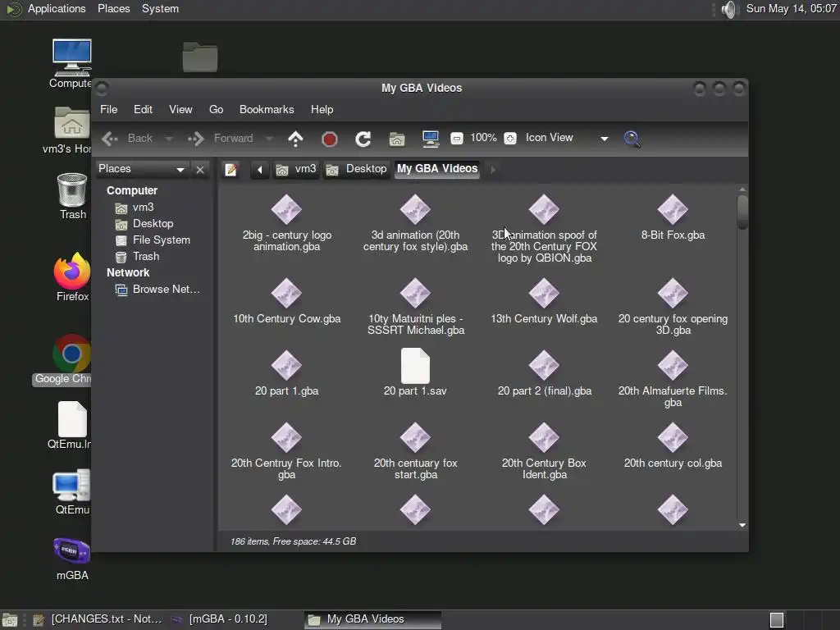The width and height of the screenshot is (840, 630).
Task: Select 3d animation (20th century fox style).gba
Action: click(x=415, y=223)
